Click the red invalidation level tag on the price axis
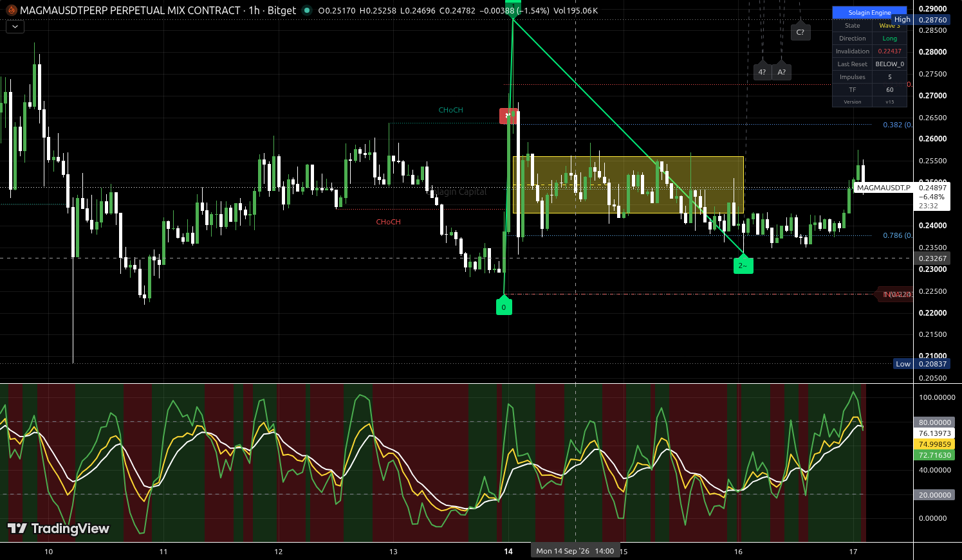 click(894, 294)
